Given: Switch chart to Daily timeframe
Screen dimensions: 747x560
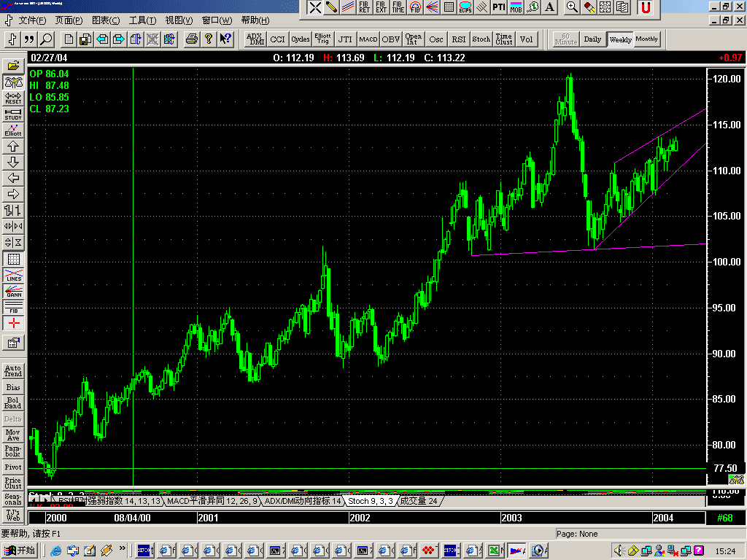Looking at the screenshot, I should click(x=592, y=39).
